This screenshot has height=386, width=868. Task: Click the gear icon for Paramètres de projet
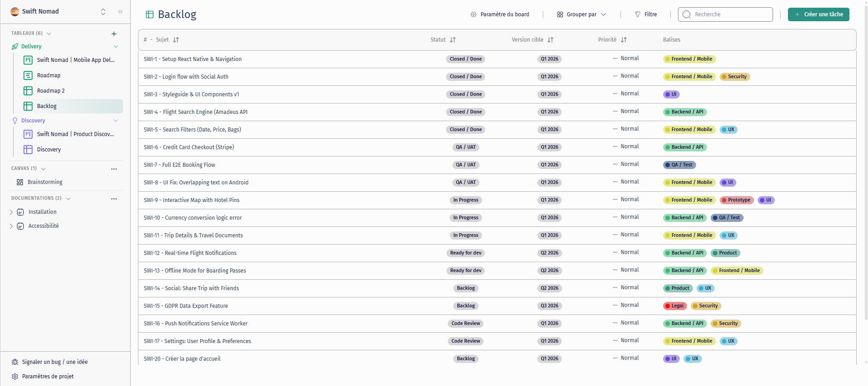tap(15, 377)
